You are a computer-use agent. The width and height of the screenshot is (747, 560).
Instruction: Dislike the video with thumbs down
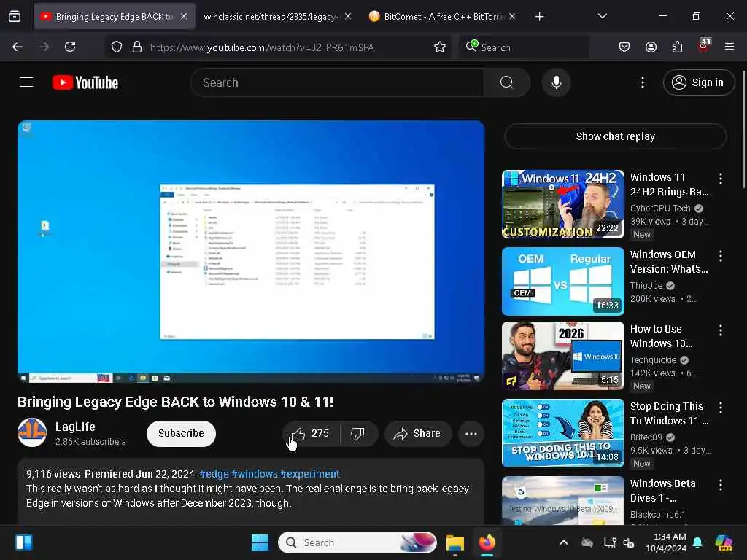(x=357, y=433)
